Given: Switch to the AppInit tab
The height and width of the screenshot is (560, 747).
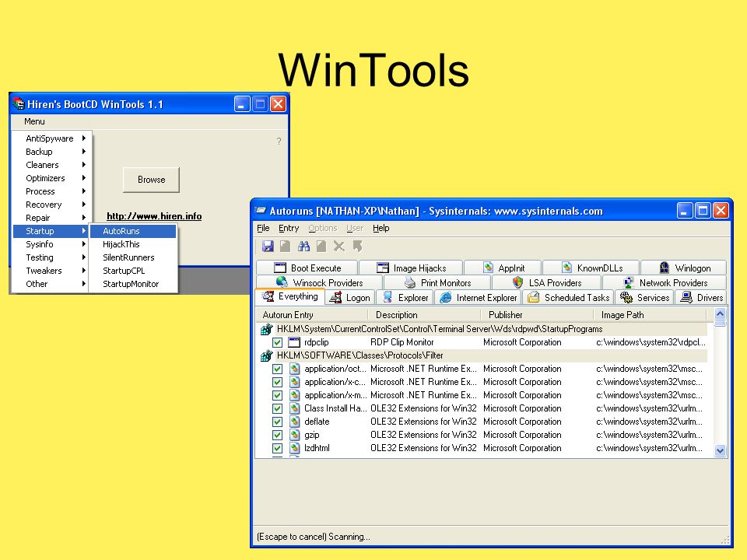Looking at the screenshot, I should click(x=503, y=268).
